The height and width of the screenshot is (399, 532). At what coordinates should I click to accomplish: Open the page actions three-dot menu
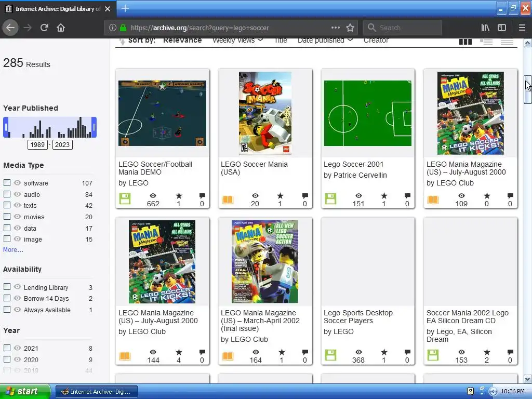[x=335, y=28]
